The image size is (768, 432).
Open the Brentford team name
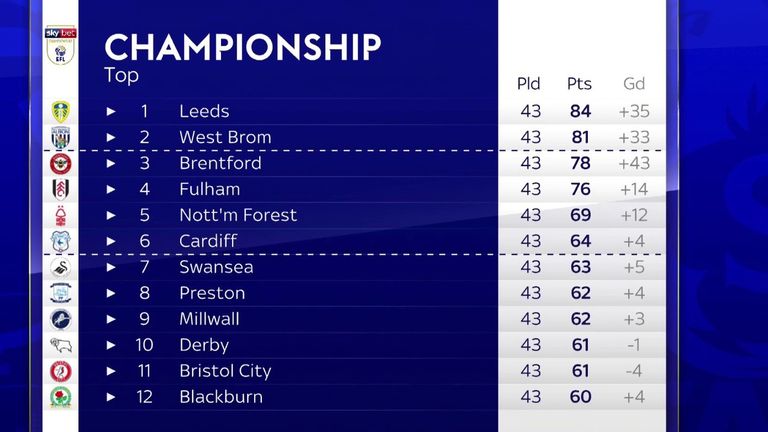click(x=220, y=163)
